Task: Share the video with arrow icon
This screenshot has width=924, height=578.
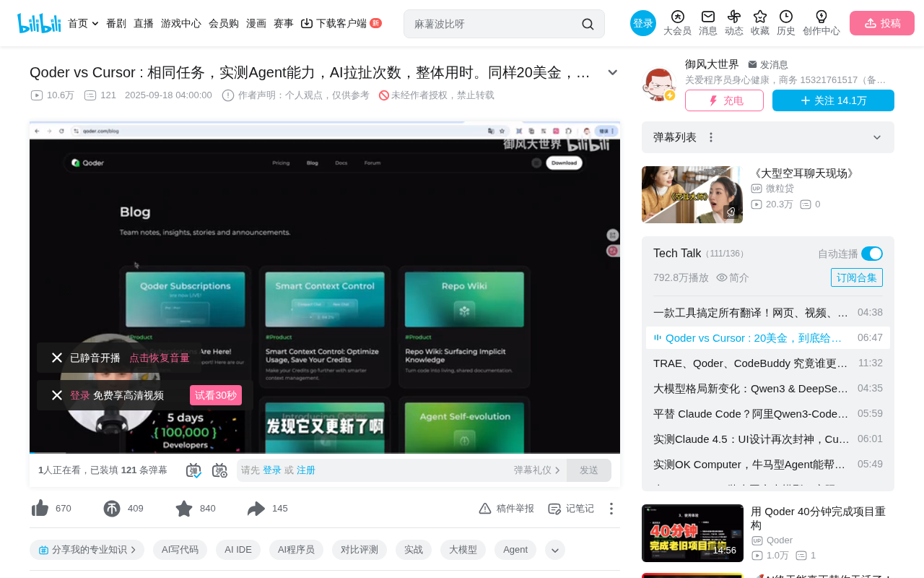Action: 256,509
